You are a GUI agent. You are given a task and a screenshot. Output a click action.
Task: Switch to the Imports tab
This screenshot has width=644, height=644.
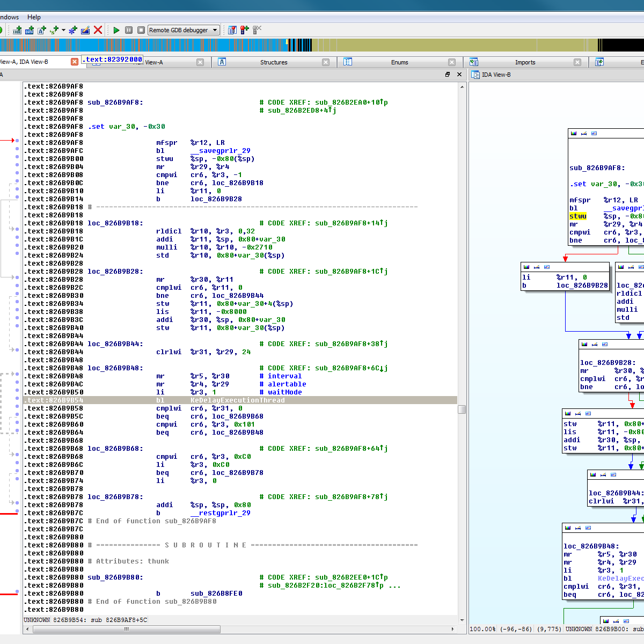(525, 62)
